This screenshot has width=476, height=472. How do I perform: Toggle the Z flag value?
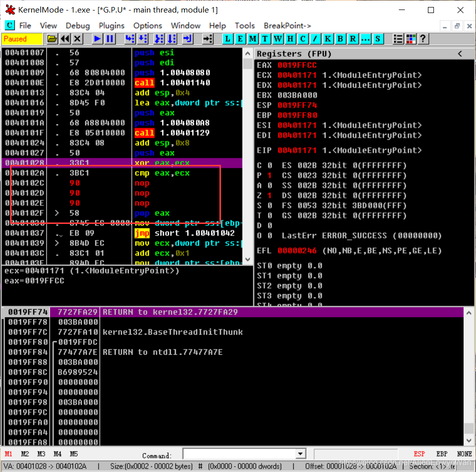[270, 196]
